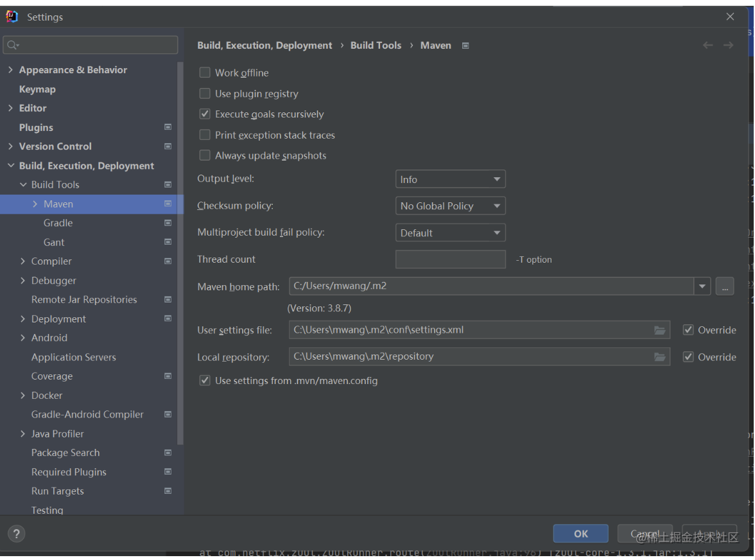Click the project icon in the breadcrumb after Maven
Viewport: 755px width, 560px height.
(465, 46)
